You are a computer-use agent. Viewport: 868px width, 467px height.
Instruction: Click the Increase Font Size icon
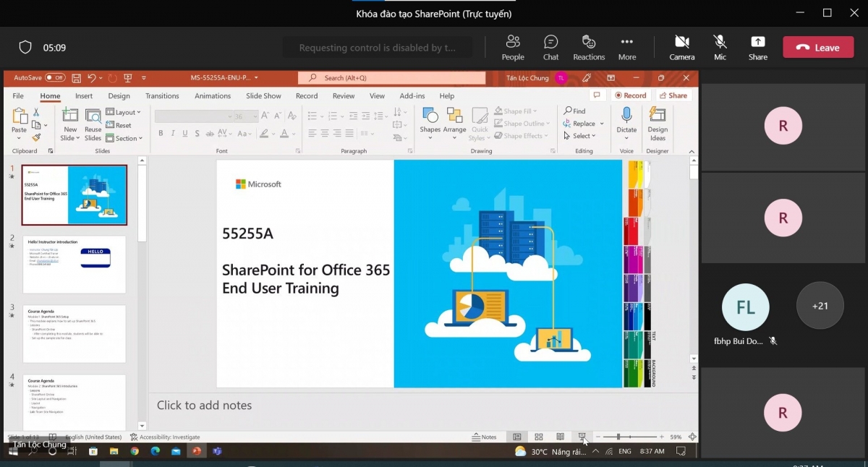click(265, 116)
